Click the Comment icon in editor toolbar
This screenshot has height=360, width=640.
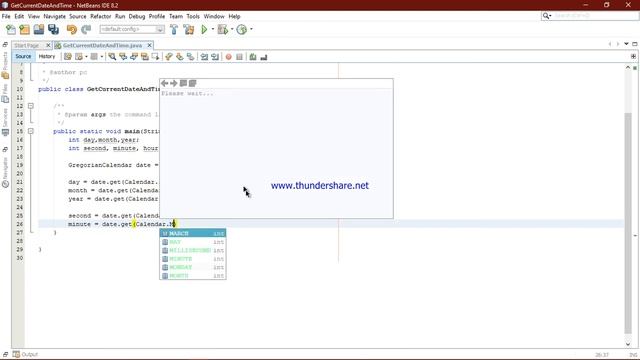click(253, 57)
